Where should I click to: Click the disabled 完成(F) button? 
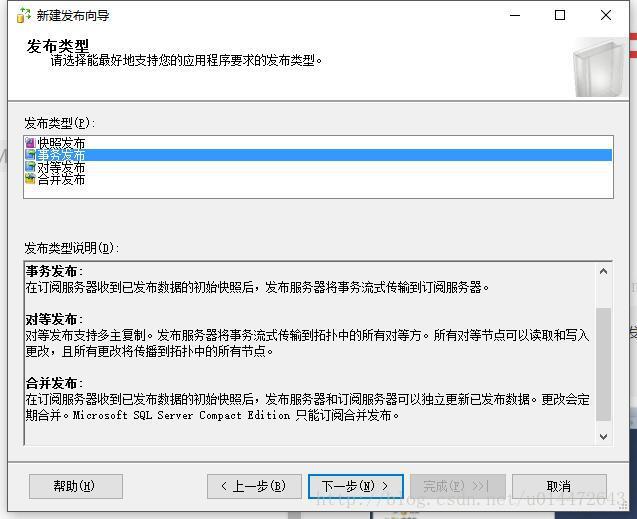457,486
